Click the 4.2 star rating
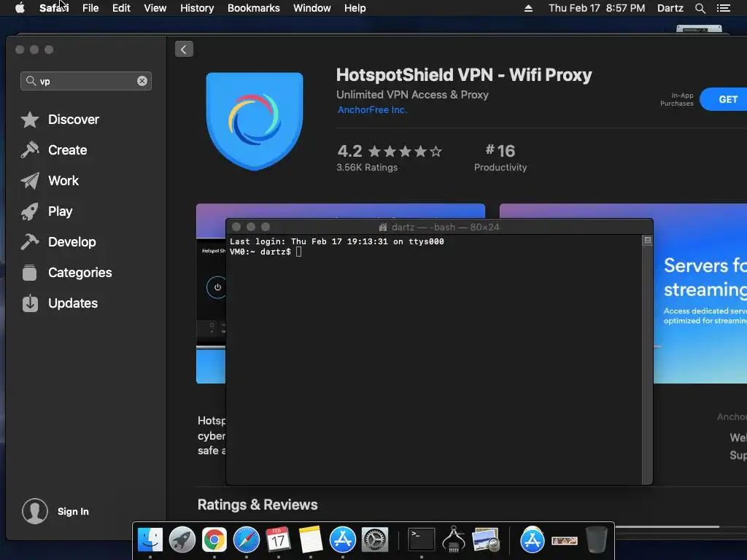 click(x=390, y=152)
